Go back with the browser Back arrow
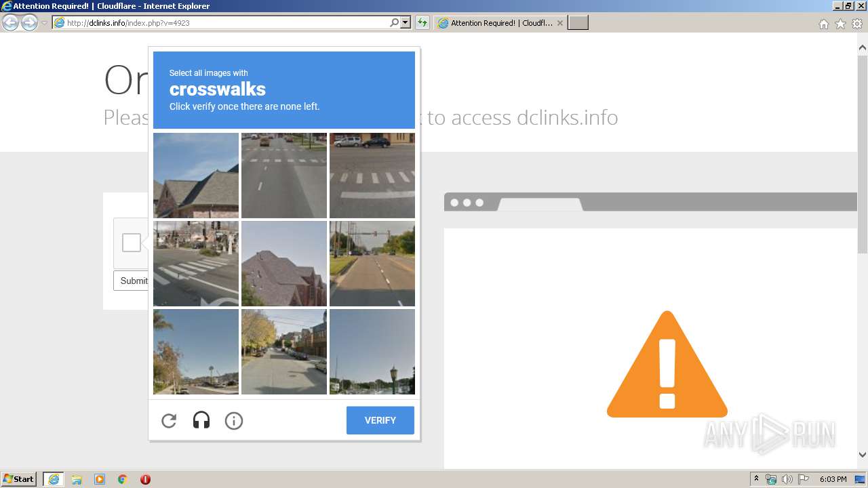The height and width of the screenshot is (488, 868). tap(11, 23)
